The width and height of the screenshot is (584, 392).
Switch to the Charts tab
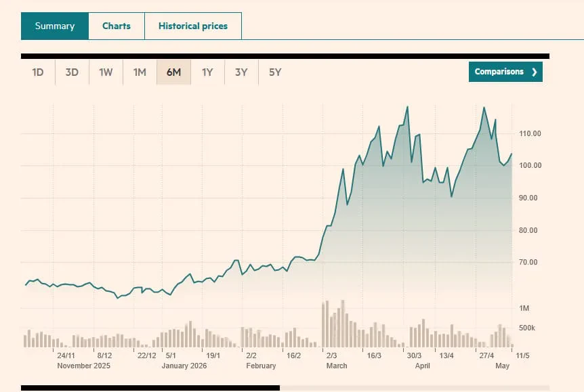coord(117,26)
